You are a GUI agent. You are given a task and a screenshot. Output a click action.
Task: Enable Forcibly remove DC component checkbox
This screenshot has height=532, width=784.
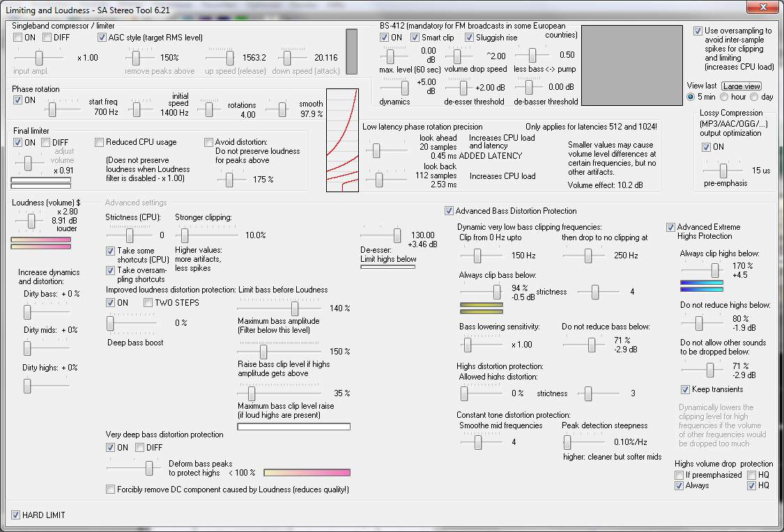point(111,489)
